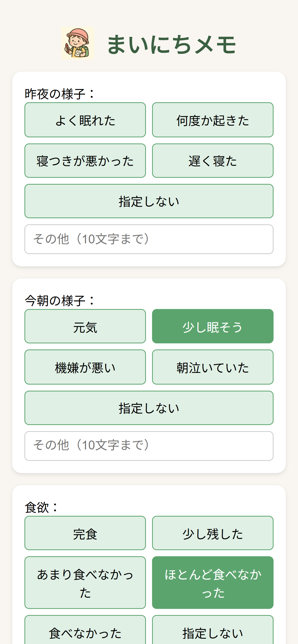Choose the '少し残した' appetite option
This screenshot has height=644, width=298.
213,533
